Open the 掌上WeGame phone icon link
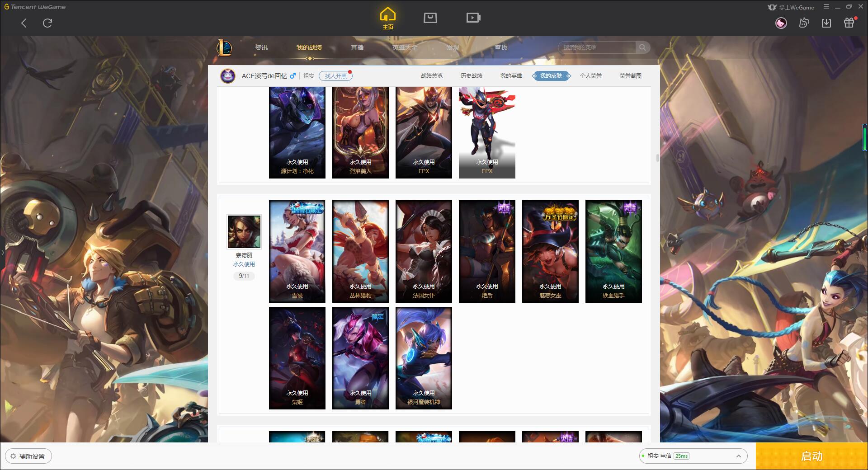The width and height of the screenshot is (868, 470). click(x=791, y=7)
